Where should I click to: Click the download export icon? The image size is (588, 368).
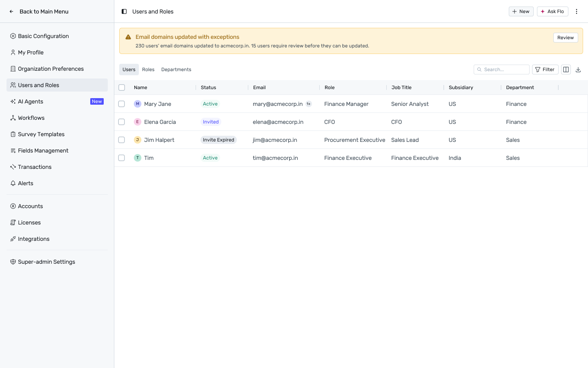(x=578, y=70)
